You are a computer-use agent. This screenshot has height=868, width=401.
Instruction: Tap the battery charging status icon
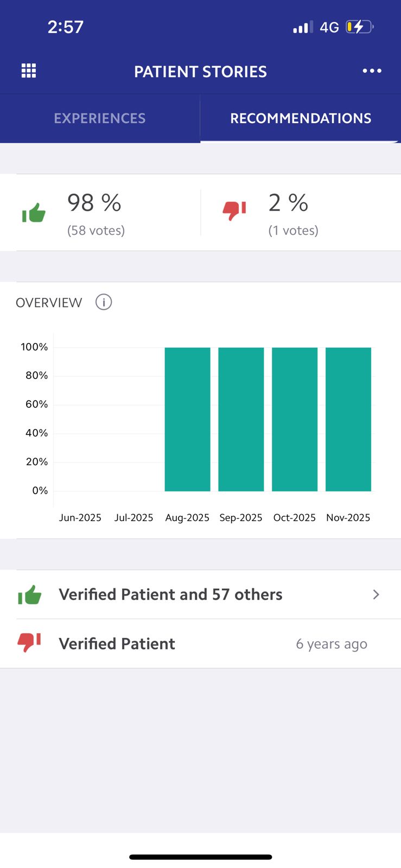(360, 27)
